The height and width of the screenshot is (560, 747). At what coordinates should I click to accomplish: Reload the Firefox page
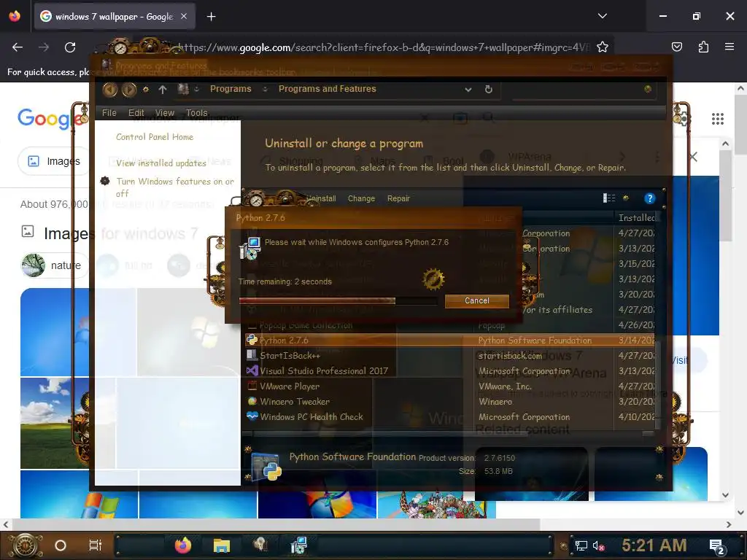click(x=70, y=47)
